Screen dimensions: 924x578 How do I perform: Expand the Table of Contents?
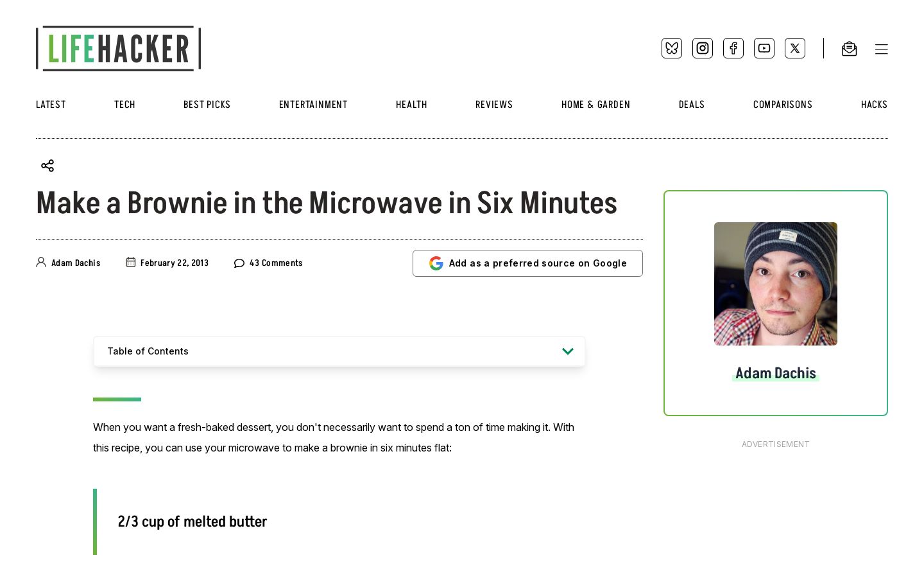coord(339,351)
